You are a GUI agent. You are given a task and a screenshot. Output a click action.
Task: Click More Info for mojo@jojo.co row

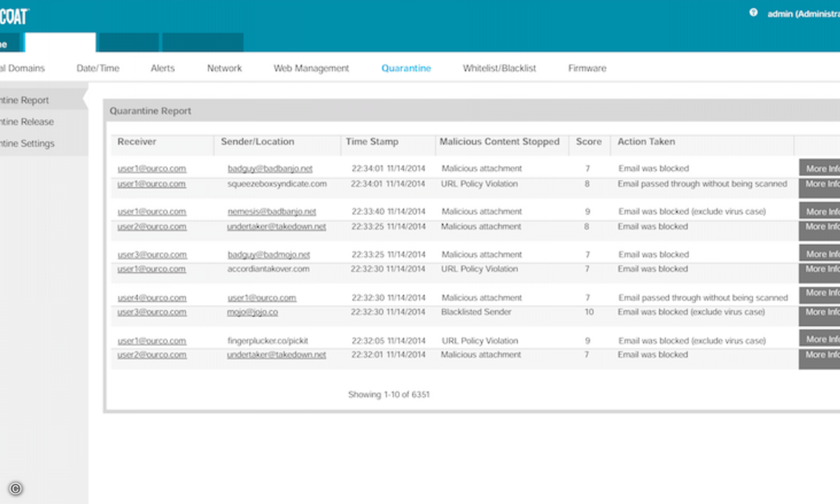point(820,316)
